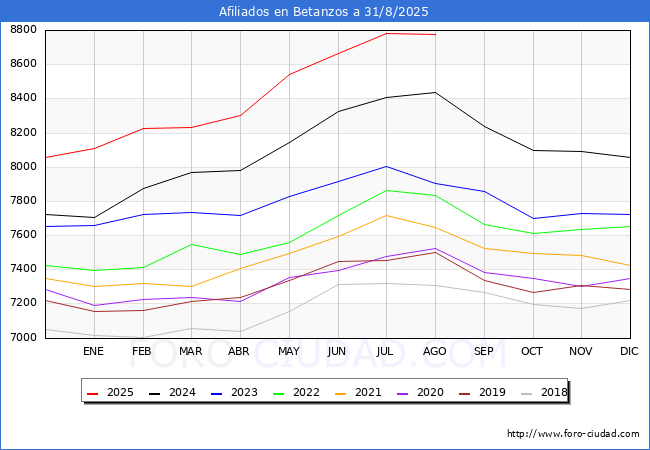Click the 8800 y-axis value

pos(23,30)
